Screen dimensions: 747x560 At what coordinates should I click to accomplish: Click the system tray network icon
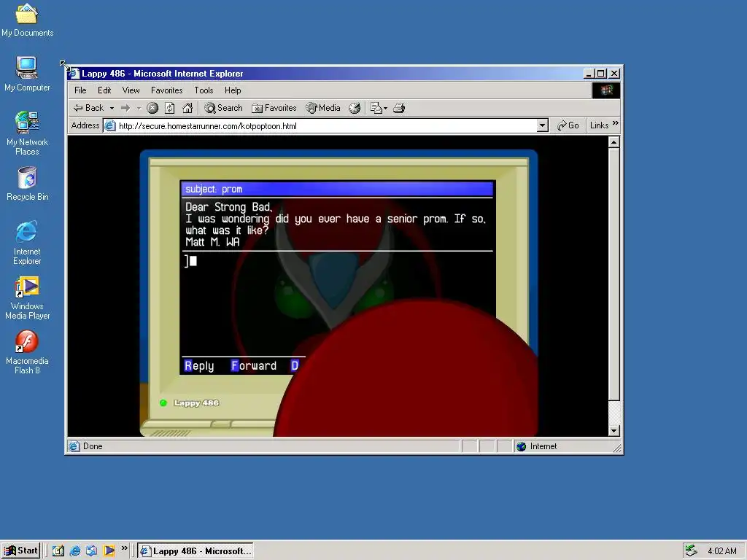691,551
